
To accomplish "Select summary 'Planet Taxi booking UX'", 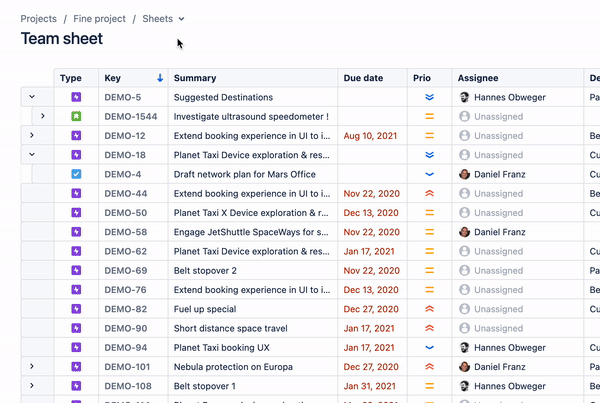I will pyautogui.click(x=222, y=348).
